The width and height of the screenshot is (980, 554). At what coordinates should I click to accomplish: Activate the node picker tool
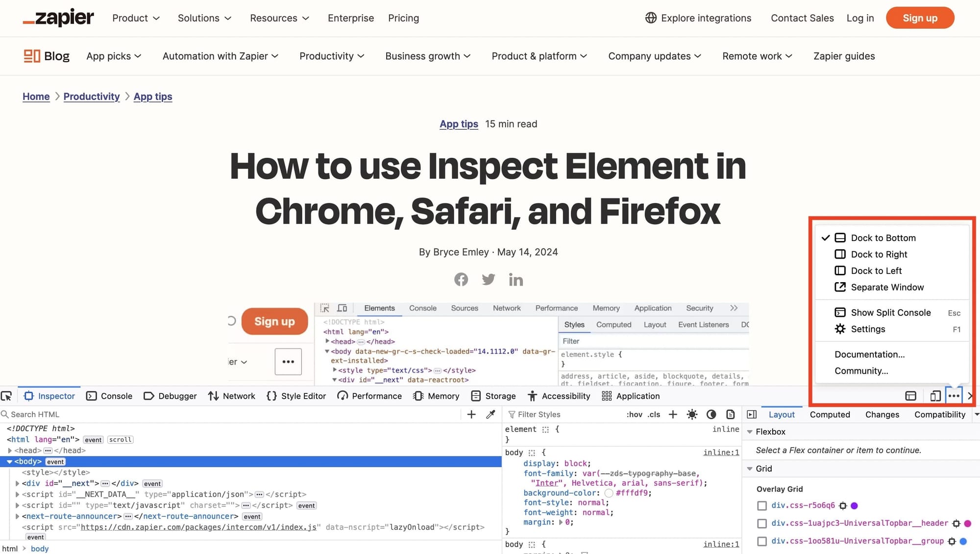pyautogui.click(x=7, y=395)
